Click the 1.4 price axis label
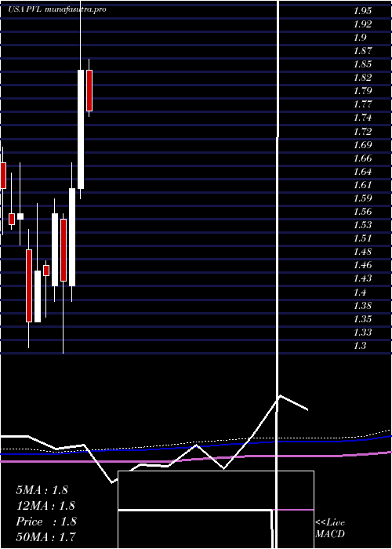Screen dimensions: 392x549 [x=360, y=292]
